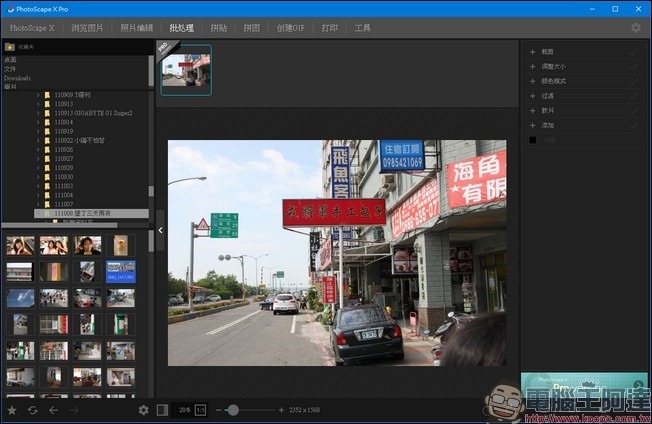The image size is (652, 424).
Task: Open the 创建GIF tab
Action: [292, 28]
